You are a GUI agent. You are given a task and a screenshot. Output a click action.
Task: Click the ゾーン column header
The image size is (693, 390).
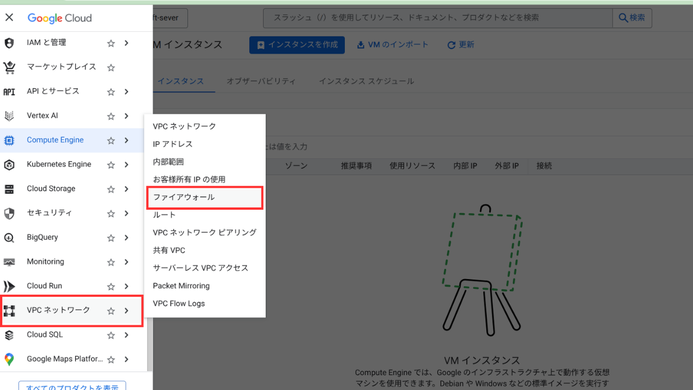click(296, 166)
